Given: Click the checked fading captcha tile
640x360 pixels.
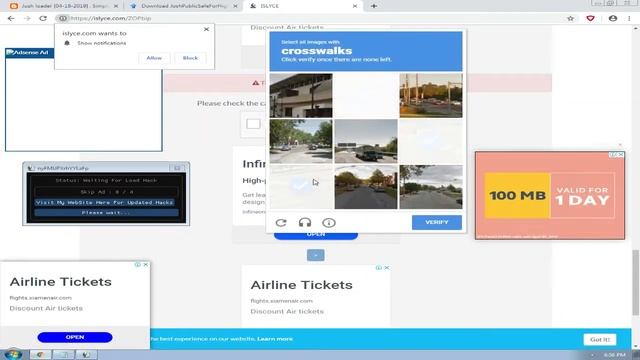Looking at the screenshot, I should point(301,187).
